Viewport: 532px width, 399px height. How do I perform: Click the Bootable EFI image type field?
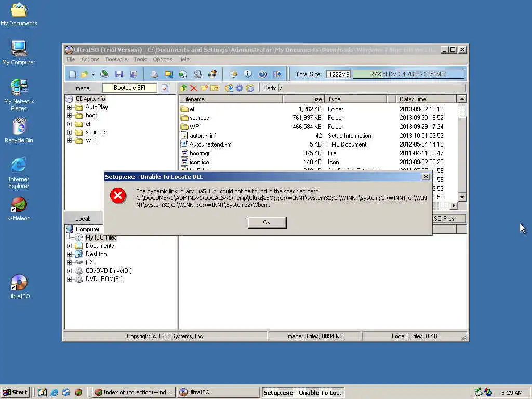(x=129, y=88)
